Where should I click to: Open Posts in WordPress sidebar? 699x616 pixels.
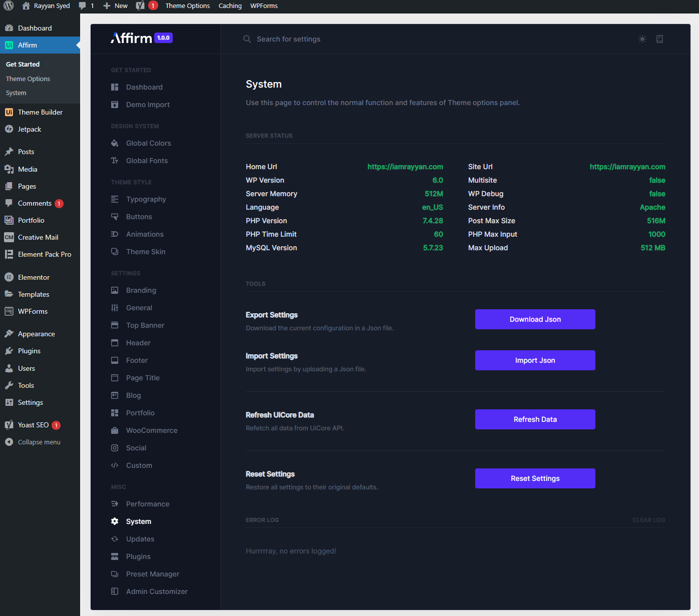(40, 152)
